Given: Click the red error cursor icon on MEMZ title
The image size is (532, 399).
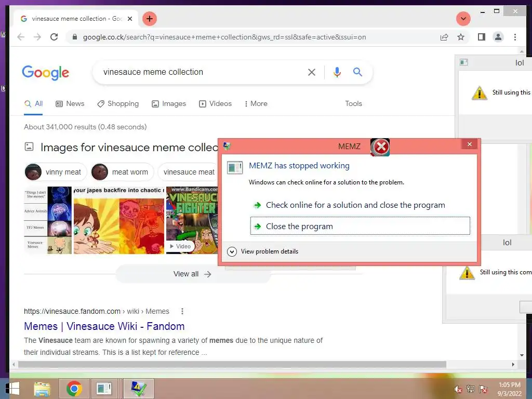Looking at the screenshot, I should coord(380,147).
